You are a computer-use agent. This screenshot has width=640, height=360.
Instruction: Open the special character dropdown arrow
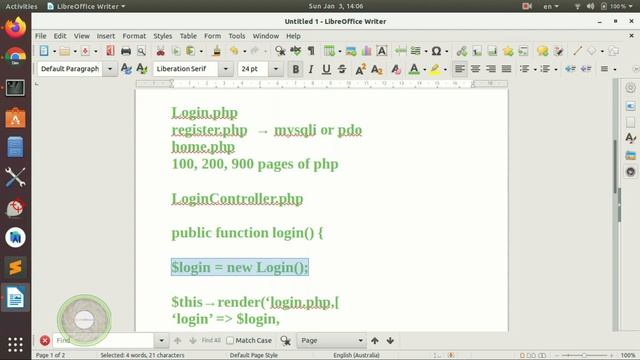click(447, 51)
